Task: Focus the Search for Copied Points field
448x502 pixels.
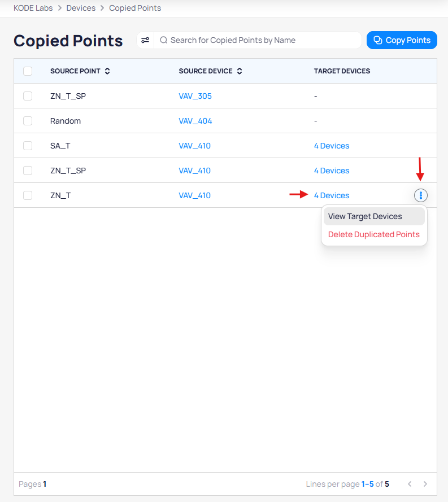Action: pyautogui.click(x=263, y=40)
